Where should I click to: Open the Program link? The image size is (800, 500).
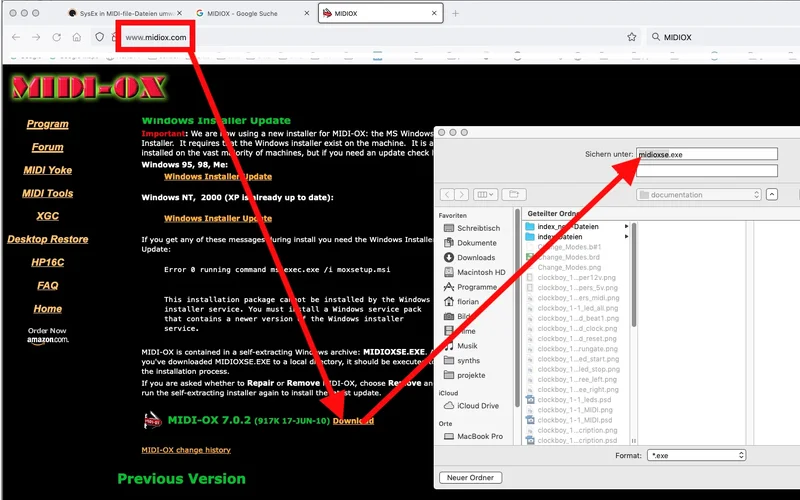point(47,124)
